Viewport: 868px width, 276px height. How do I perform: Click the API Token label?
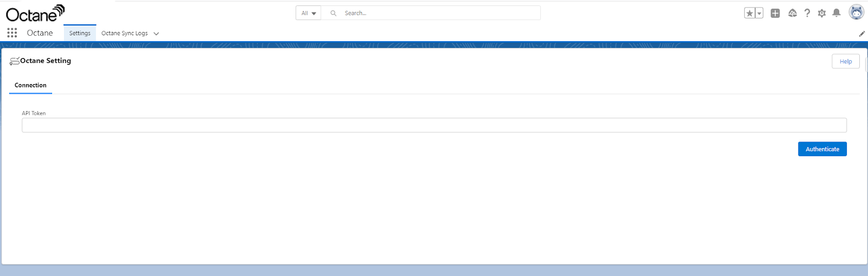34,113
